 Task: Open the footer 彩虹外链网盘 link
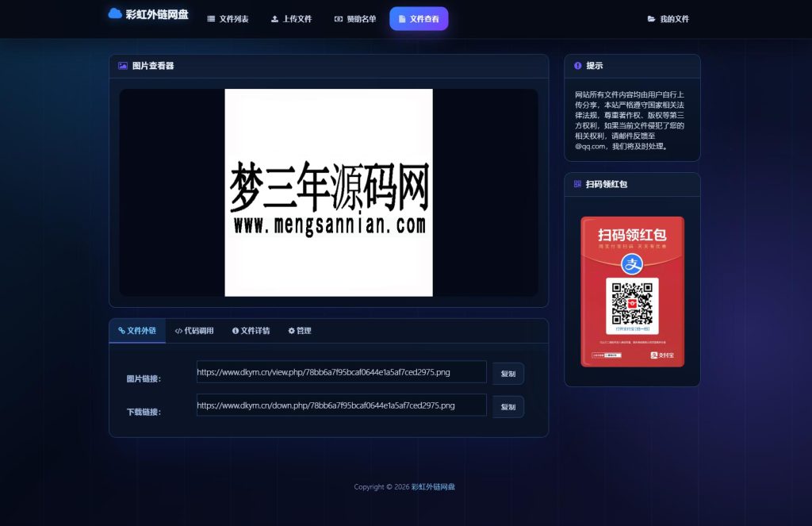(433, 486)
